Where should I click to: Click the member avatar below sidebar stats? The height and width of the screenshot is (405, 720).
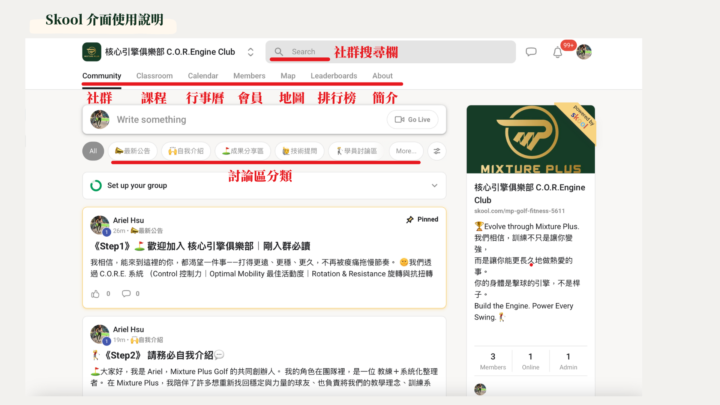pos(480,389)
